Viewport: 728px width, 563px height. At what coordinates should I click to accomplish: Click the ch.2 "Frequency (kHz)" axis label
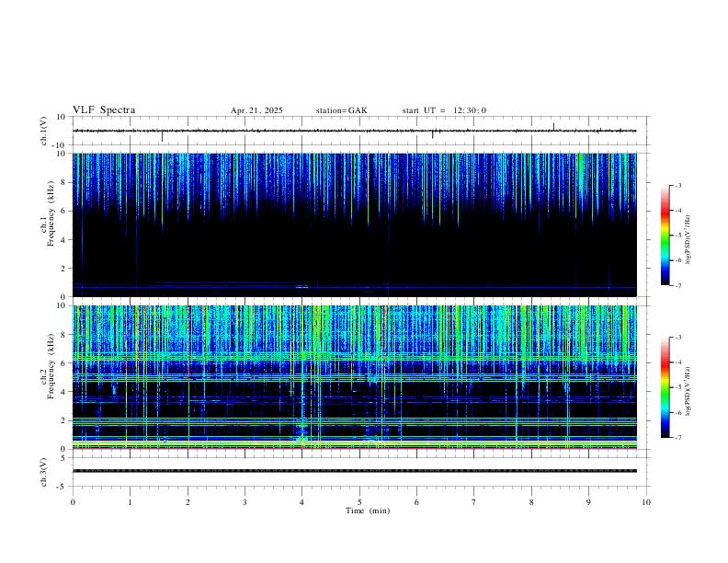[51, 366]
